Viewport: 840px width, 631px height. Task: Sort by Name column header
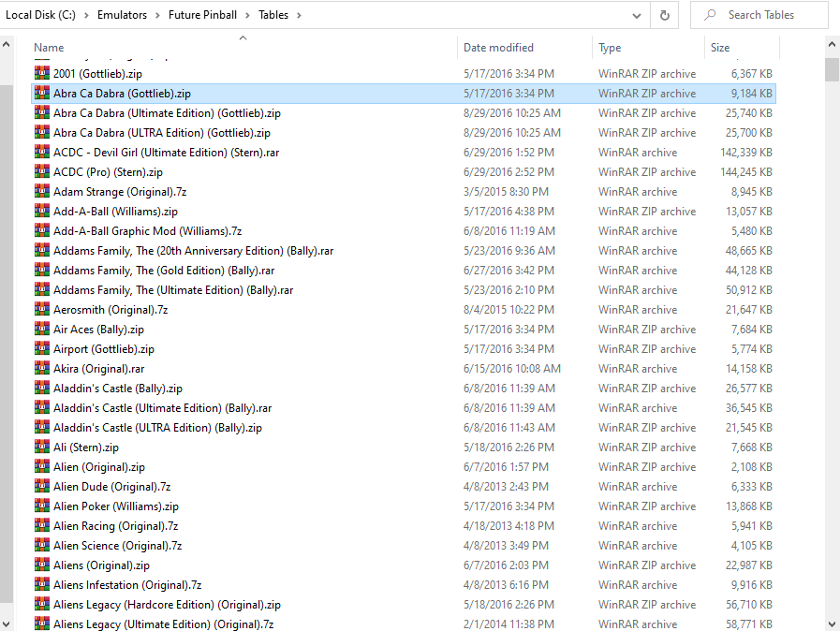(x=243, y=47)
